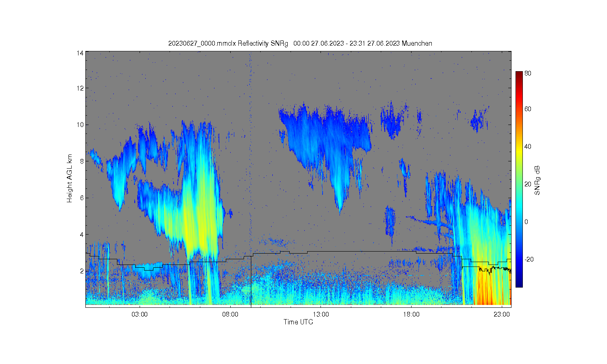Click the height tick label 10
This screenshot has width=607, height=364.
(81, 125)
